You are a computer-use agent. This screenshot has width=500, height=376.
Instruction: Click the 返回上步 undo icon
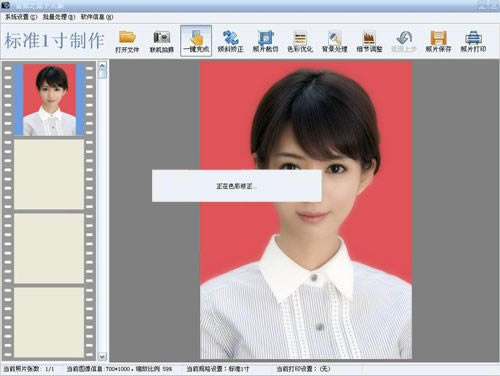coord(404,41)
